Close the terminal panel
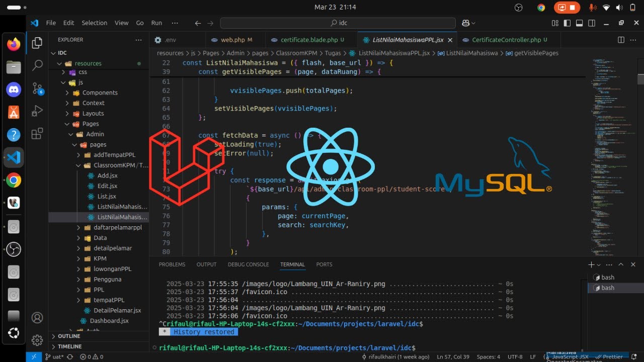Screen dimensions: 644x362 (633, 264)
